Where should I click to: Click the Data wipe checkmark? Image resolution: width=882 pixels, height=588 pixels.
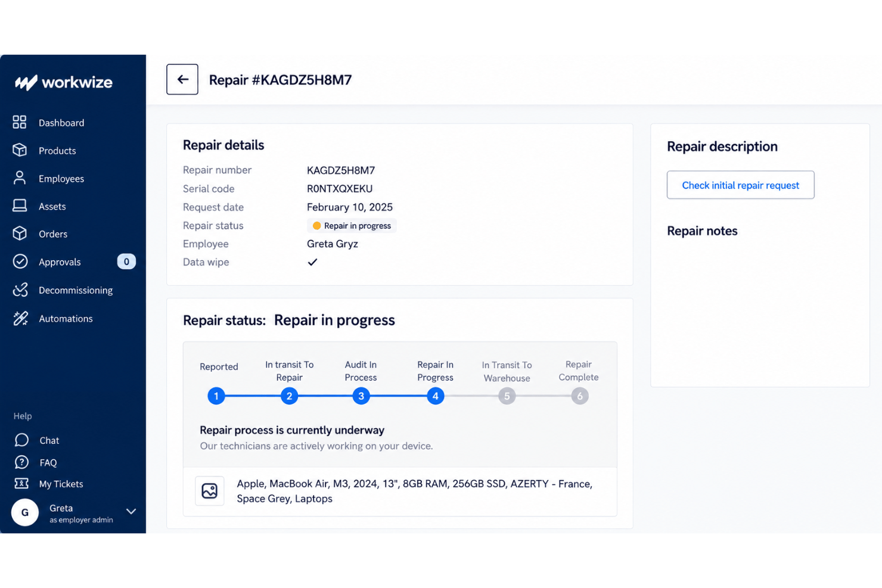point(312,262)
